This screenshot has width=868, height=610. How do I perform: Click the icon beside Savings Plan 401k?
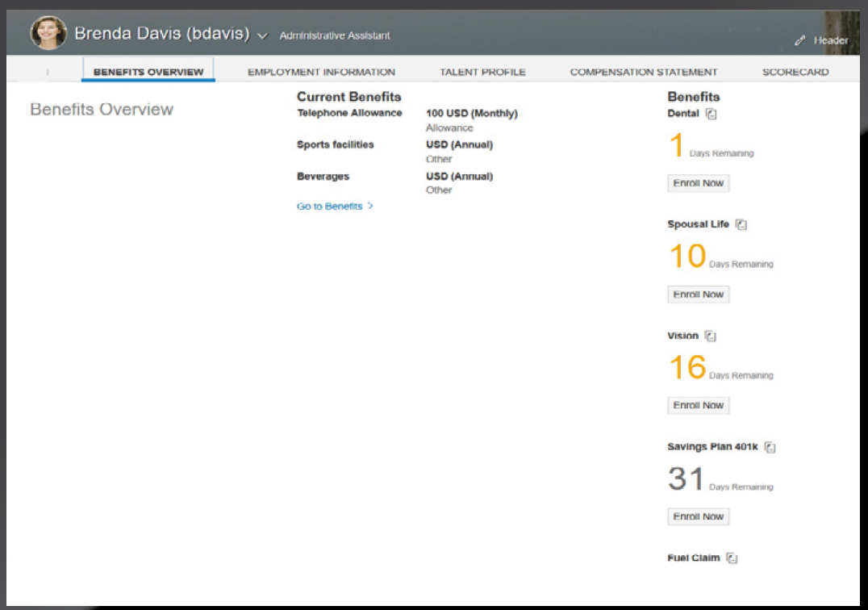coord(770,447)
